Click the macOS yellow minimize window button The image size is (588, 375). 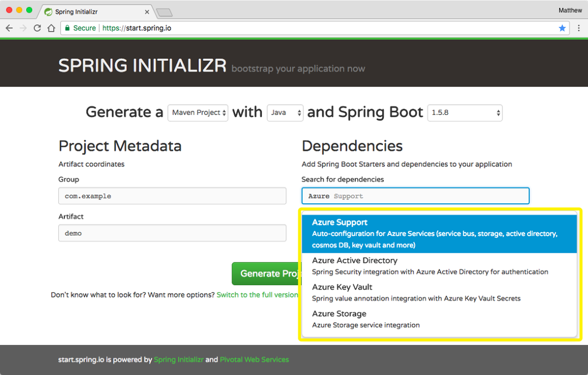pyautogui.click(x=19, y=10)
